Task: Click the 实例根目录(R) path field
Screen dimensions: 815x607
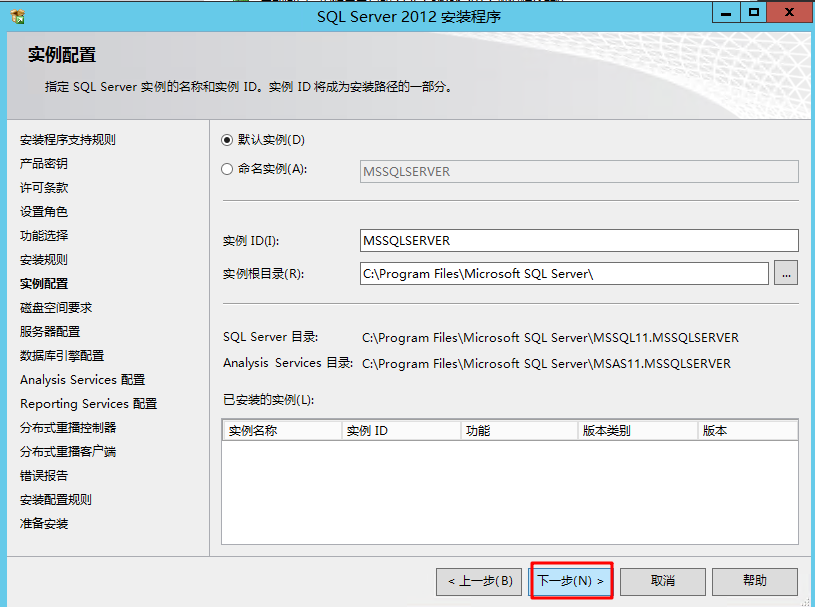Action: 564,273
